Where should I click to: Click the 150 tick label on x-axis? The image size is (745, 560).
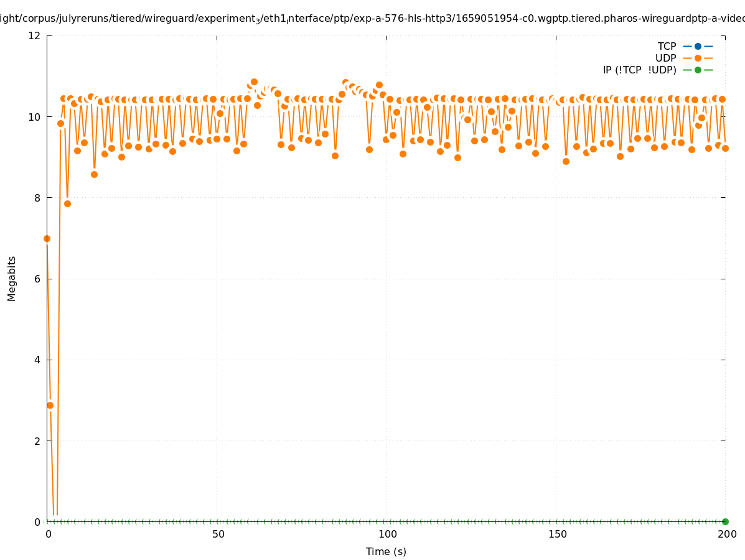(557, 534)
